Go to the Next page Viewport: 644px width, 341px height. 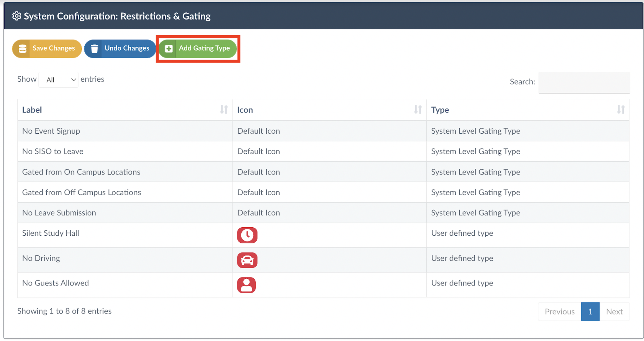click(614, 311)
